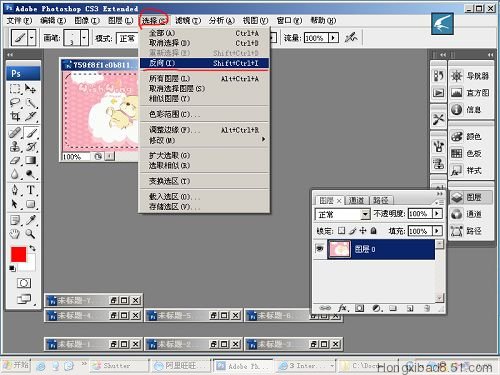The width and height of the screenshot is (500, 375).
Task: Switch to the 通道 tab
Action: point(356,200)
